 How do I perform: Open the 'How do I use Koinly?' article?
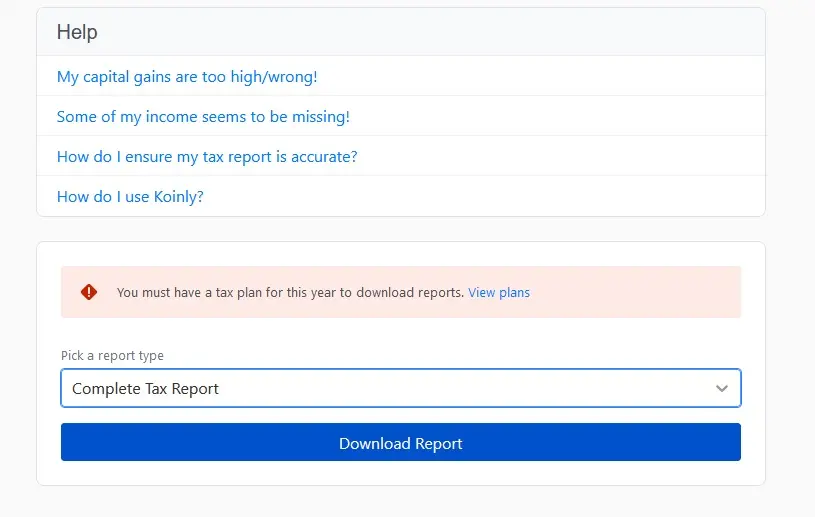(x=130, y=196)
